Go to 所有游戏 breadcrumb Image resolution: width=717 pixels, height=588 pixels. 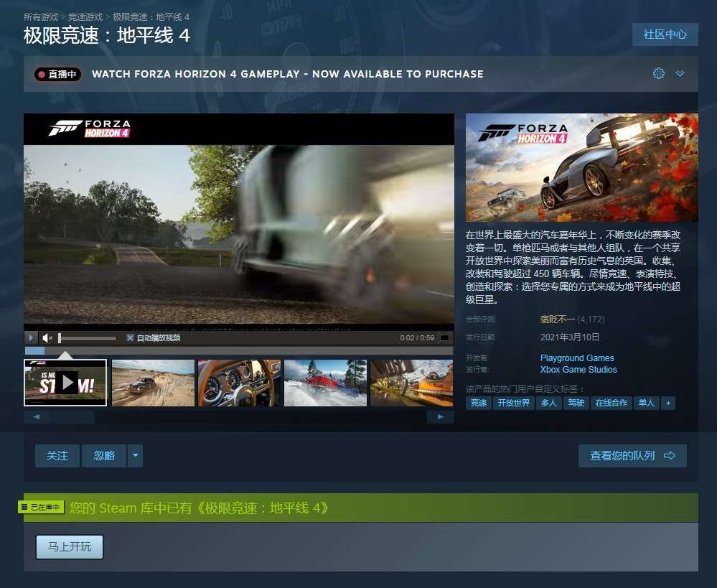(42, 16)
